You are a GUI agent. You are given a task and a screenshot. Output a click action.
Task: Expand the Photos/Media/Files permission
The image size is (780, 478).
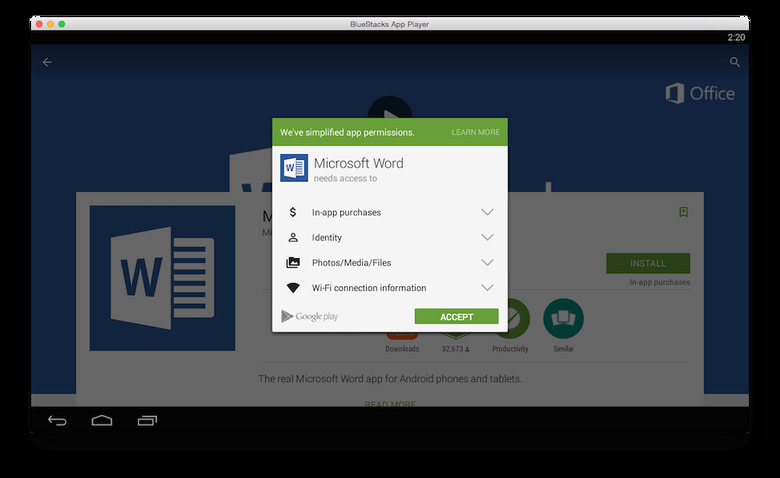pos(487,263)
